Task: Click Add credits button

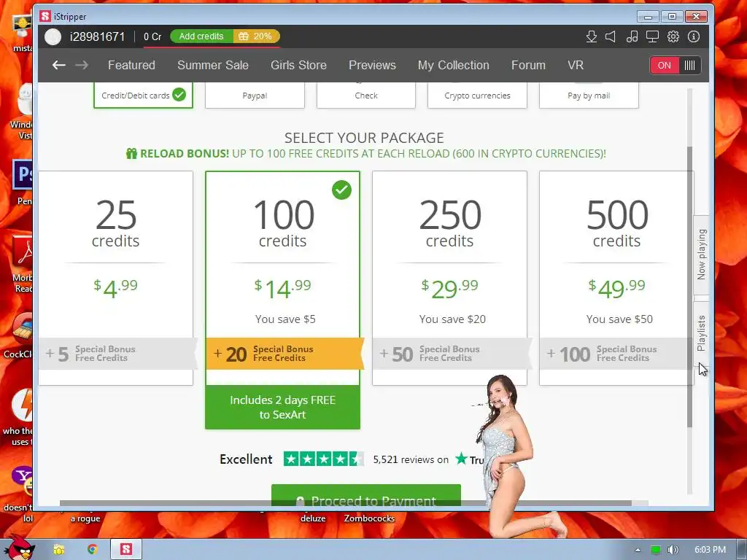Action: coord(201,36)
